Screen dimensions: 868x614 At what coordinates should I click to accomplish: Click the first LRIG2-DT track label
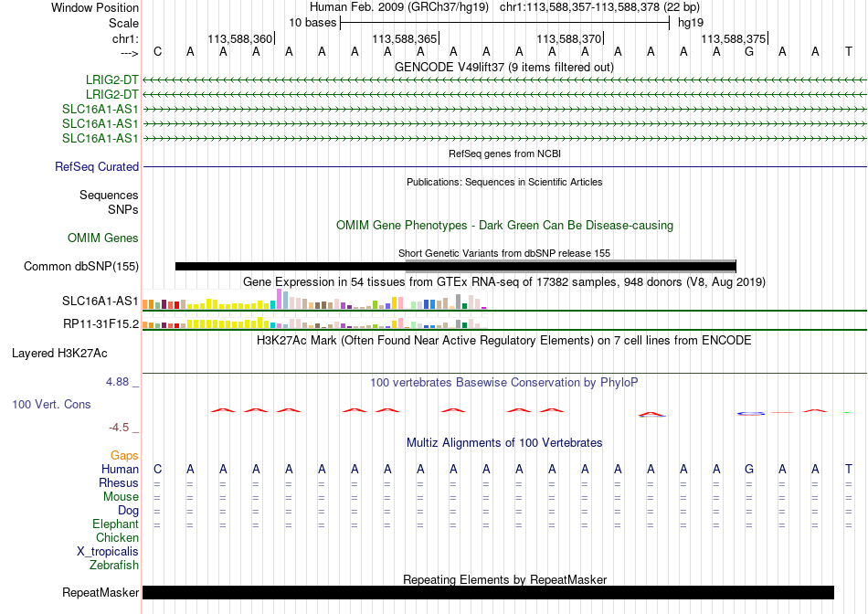[111, 79]
